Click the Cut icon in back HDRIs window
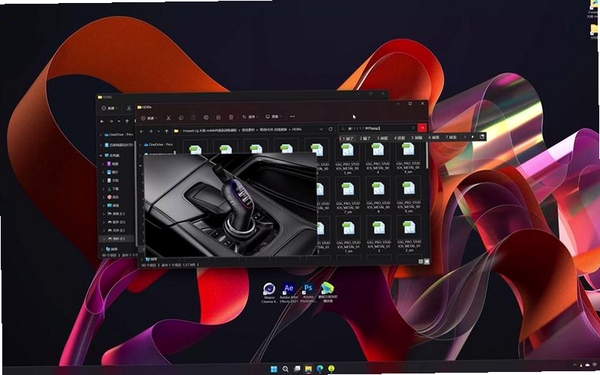This screenshot has width=600, height=375. pyautogui.click(x=129, y=108)
